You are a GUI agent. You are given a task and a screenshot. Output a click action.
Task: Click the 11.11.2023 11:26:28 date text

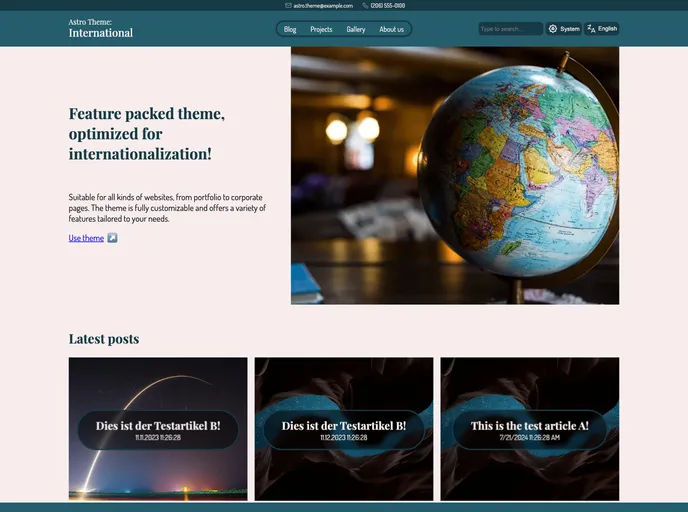point(158,437)
